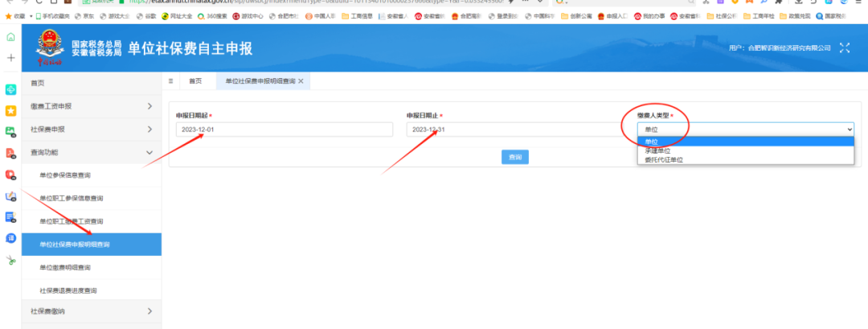Click the user company name in header

[789, 48]
